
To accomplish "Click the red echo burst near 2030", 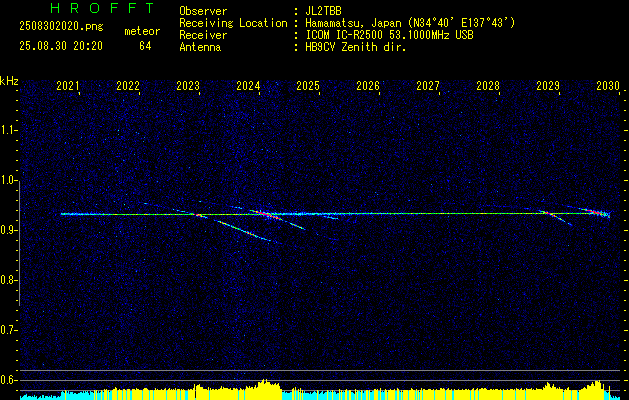I will click(597, 212).
